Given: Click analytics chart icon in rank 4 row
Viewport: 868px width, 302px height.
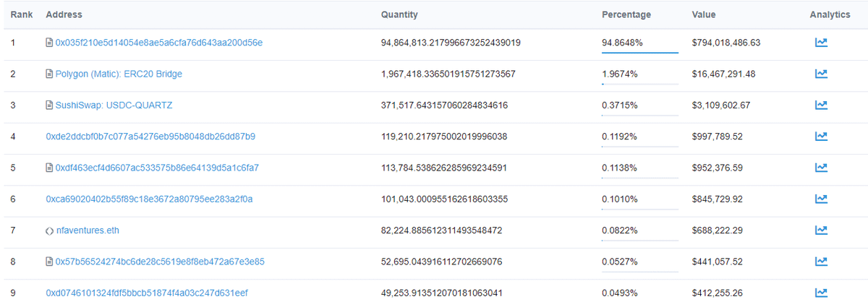Looking at the screenshot, I should [820, 136].
